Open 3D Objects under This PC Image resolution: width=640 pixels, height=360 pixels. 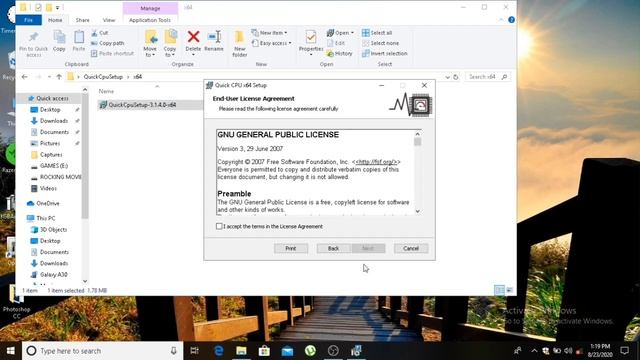pyautogui.click(x=53, y=229)
